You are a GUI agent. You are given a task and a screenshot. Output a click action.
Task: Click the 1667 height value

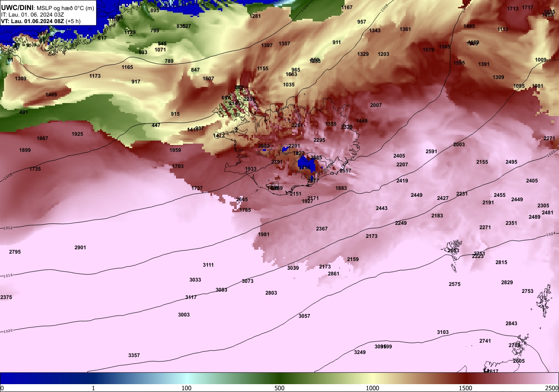pos(42,138)
